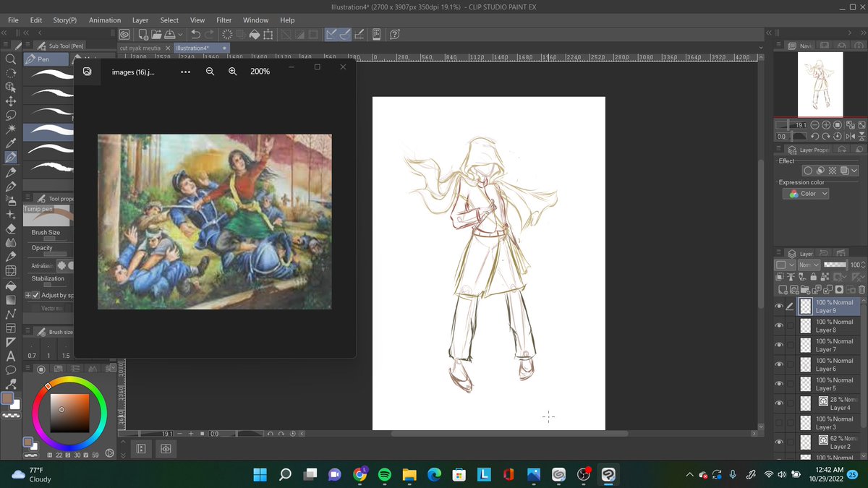Open the layer blending mode dropdown
Screen dimensions: 868x488
click(809, 265)
